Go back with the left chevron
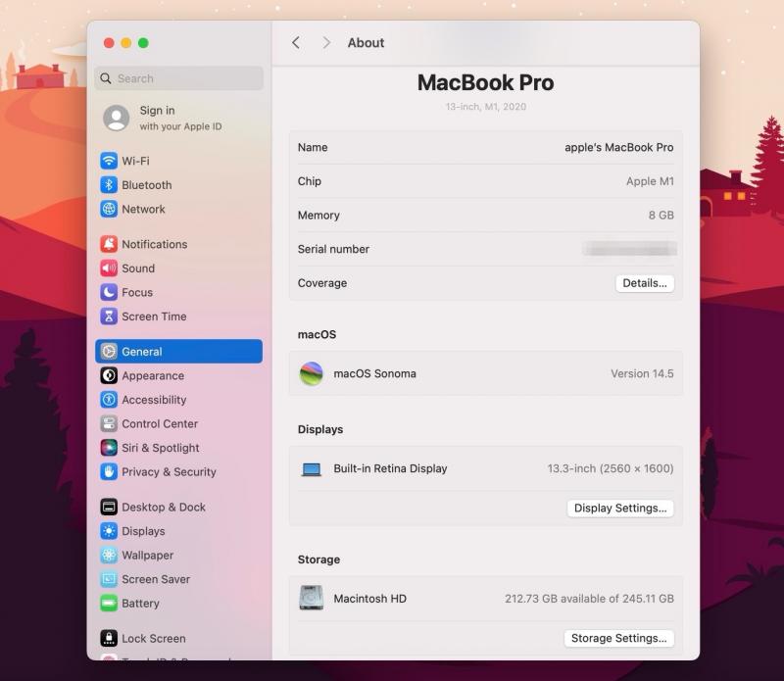 tap(296, 43)
